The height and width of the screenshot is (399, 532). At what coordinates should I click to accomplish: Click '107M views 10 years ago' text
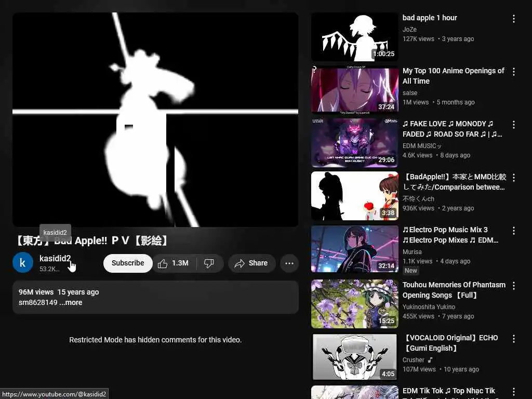coord(441,369)
